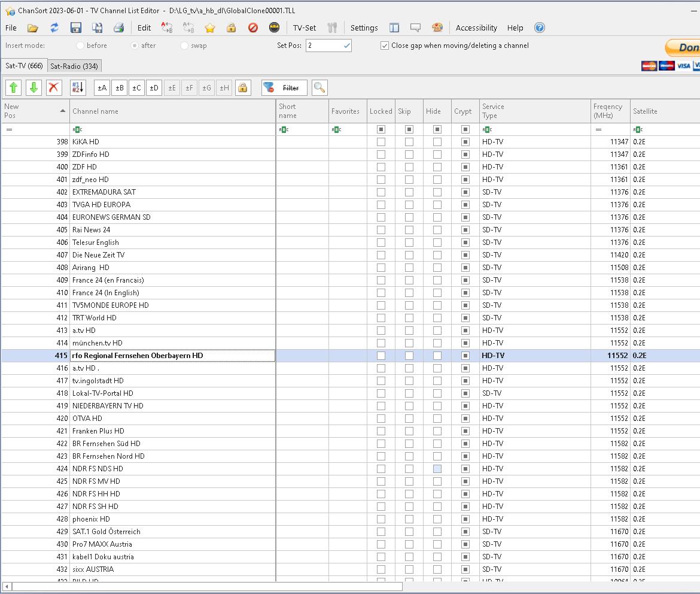700x594 pixels.
Task: Check Hide box for NDR FS NDS HD
Action: (x=437, y=469)
